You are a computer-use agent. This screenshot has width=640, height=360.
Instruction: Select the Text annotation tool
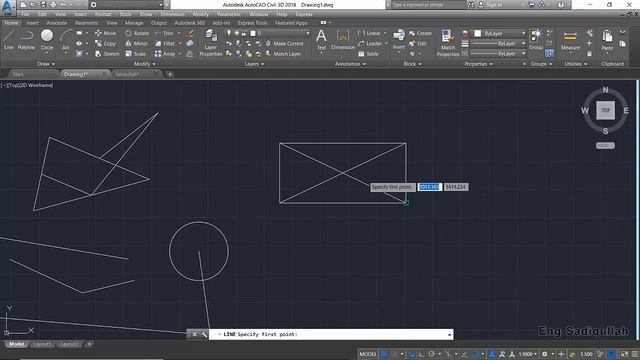322,40
